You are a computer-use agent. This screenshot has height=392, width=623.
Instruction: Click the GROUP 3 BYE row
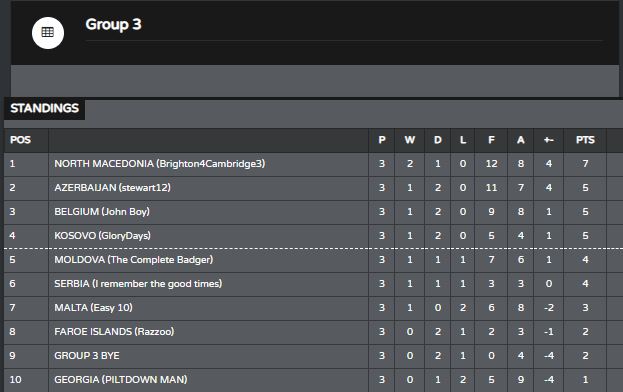pos(305,356)
